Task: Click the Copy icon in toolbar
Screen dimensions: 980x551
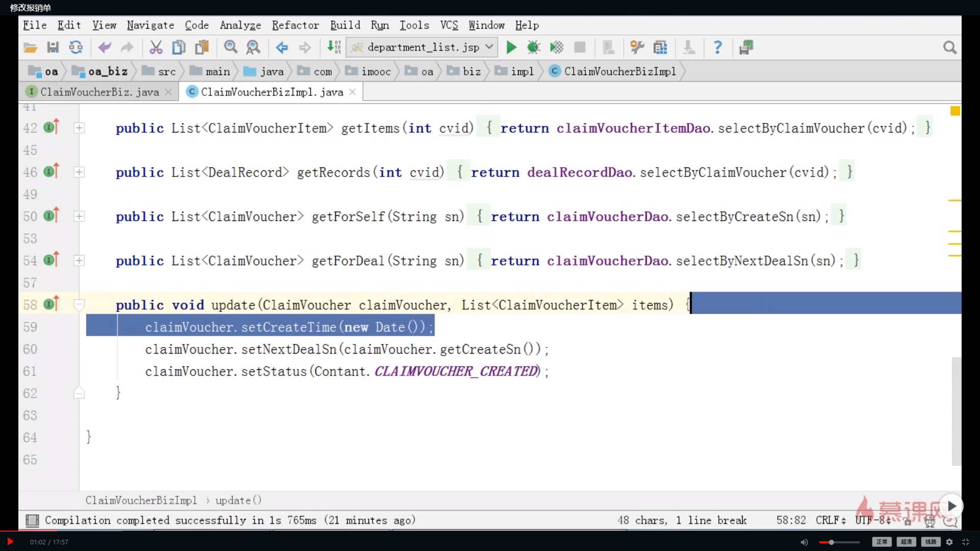Action: point(179,47)
